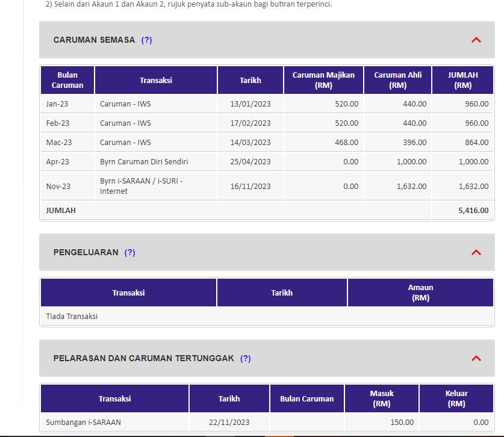Screen dimensions: 504x437
Task: Open help (?) beside Pengeluaran
Action: (x=129, y=253)
